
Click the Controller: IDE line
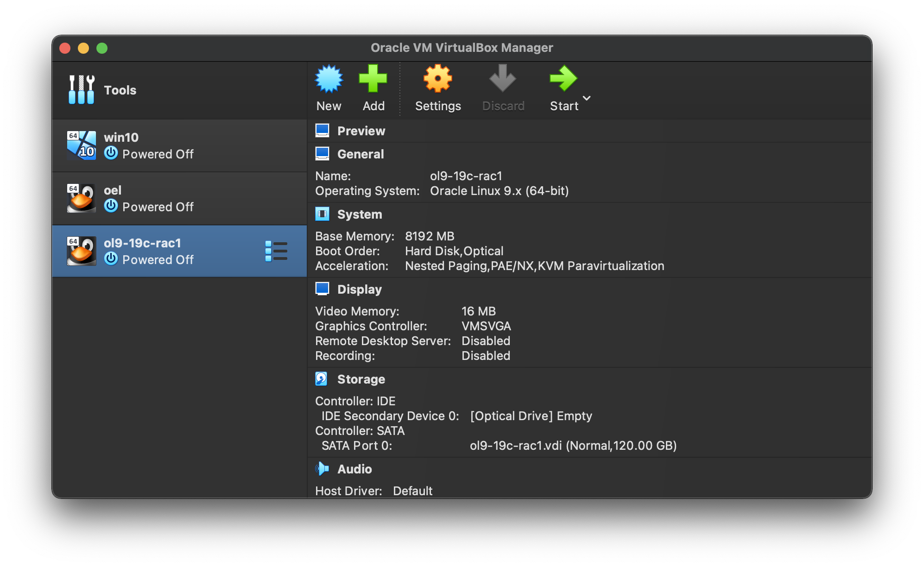(x=355, y=401)
